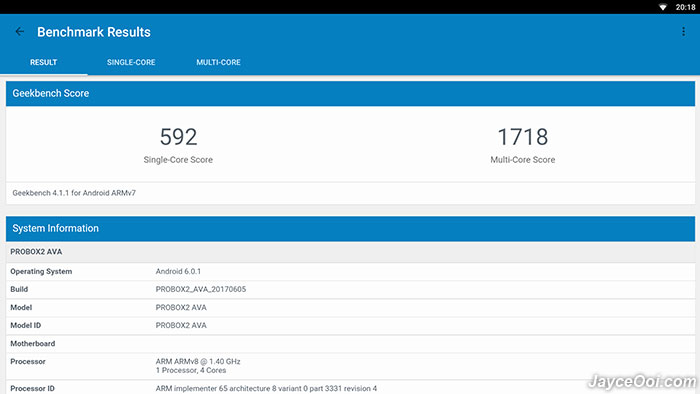Tap the Wi-Fi status icon

click(663, 7)
